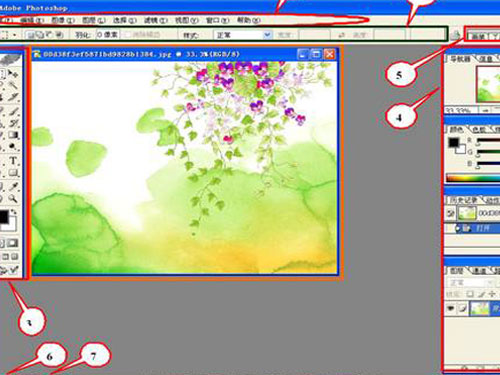Click the foreground color swatch in toolbox
Screen dimensions: 500x375
pyautogui.click(x=4, y=217)
